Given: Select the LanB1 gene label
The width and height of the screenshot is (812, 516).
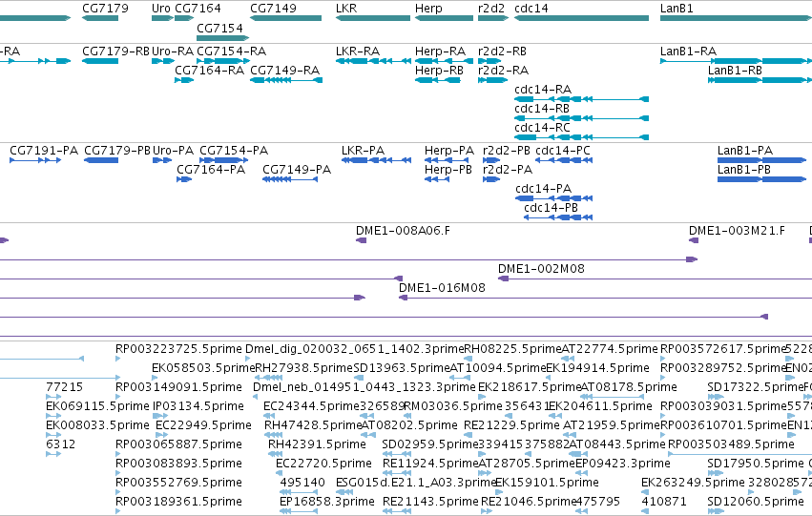Looking at the screenshot, I should pos(677,9).
